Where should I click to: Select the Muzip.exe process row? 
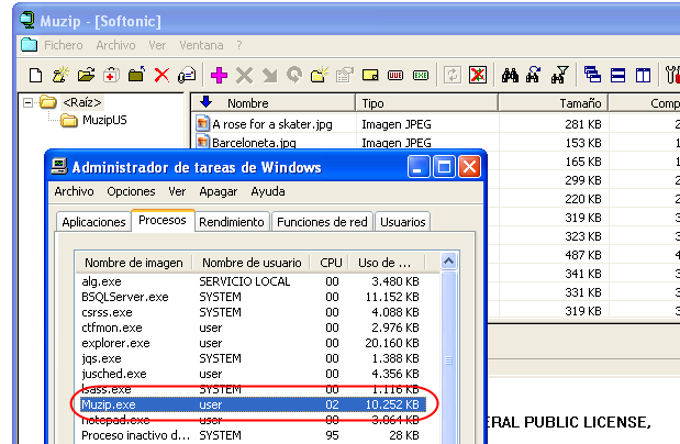tap(253, 405)
